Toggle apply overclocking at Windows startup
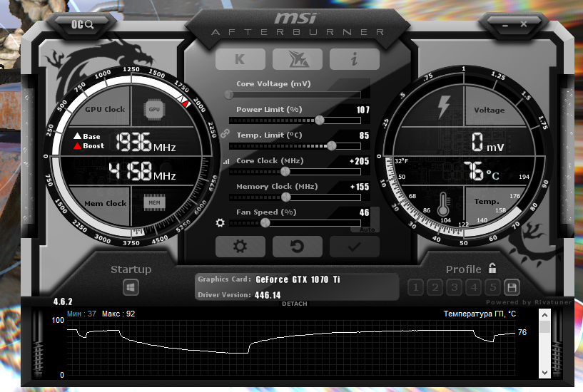This screenshot has height=392, width=583. point(131,287)
